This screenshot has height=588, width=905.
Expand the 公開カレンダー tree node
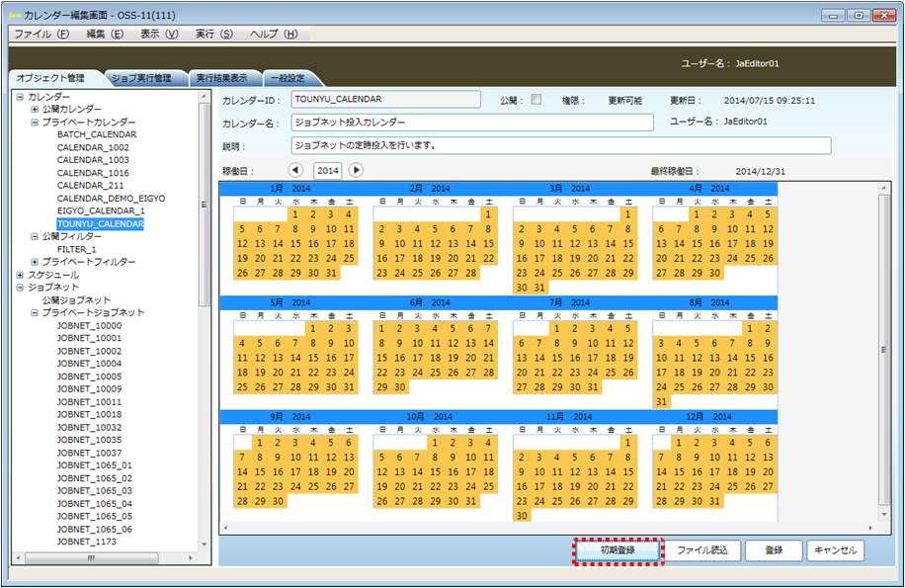point(35,109)
